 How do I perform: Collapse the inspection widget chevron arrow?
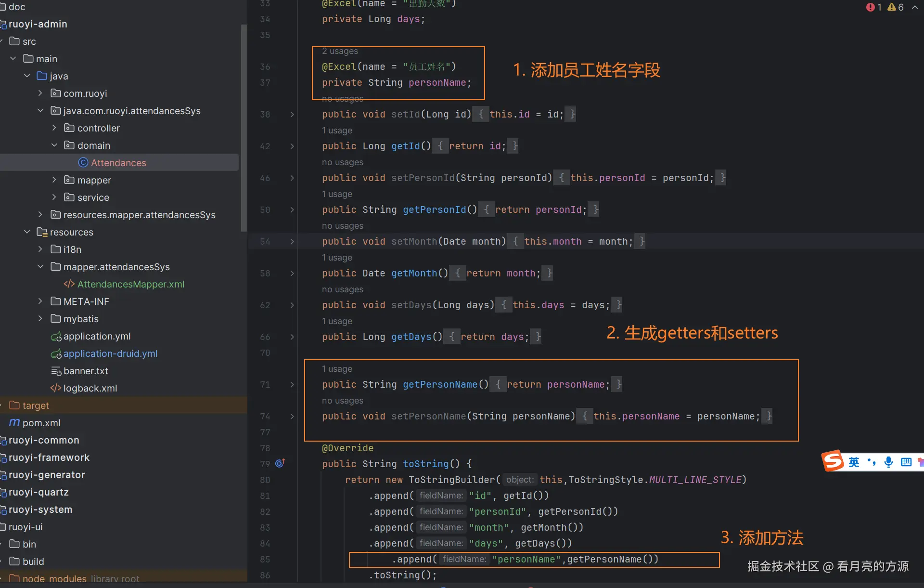(x=914, y=7)
